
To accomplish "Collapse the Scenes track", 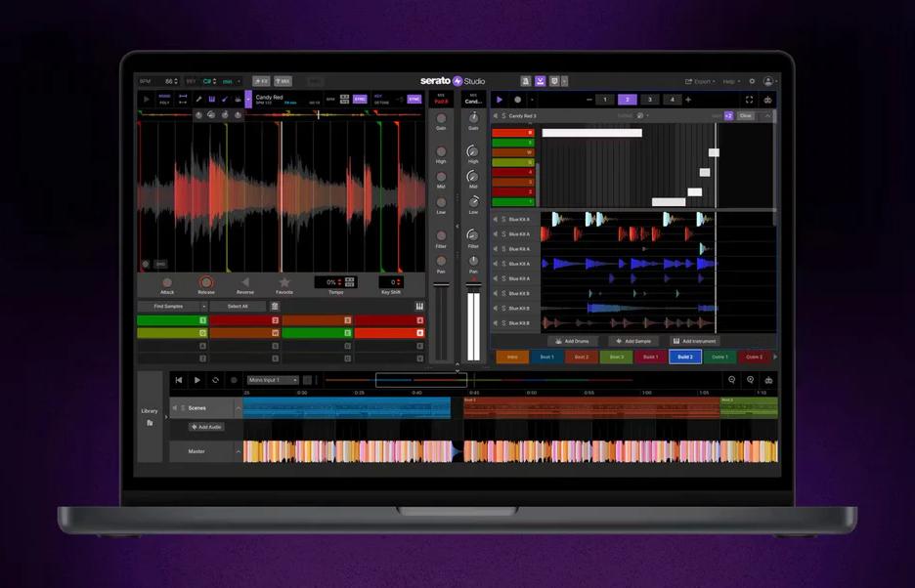I will pyautogui.click(x=239, y=408).
